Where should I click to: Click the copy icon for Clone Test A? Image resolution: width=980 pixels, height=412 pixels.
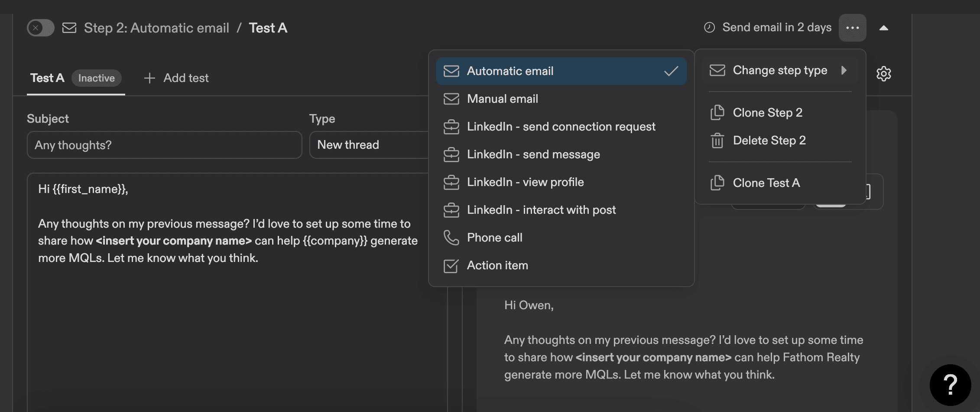tap(717, 183)
